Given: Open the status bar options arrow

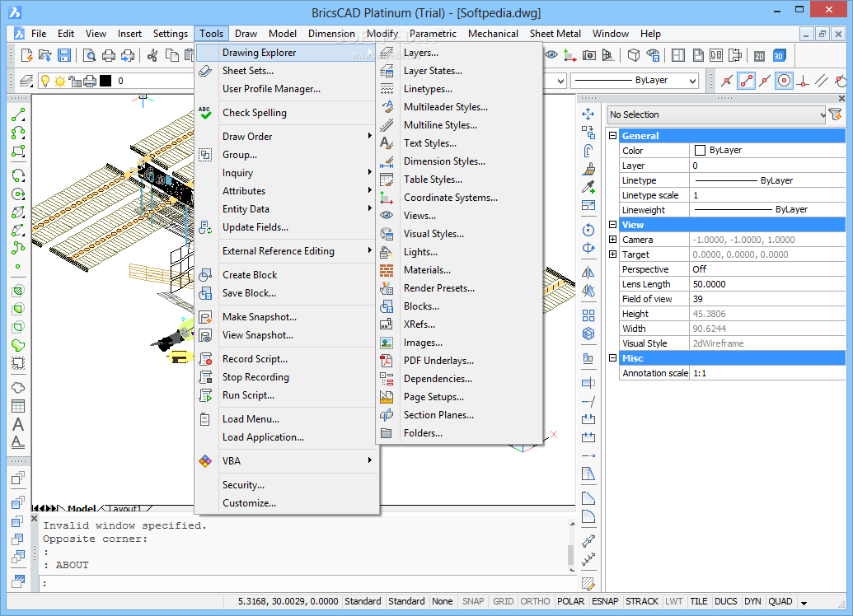Looking at the screenshot, I should pyautogui.click(x=804, y=602).
